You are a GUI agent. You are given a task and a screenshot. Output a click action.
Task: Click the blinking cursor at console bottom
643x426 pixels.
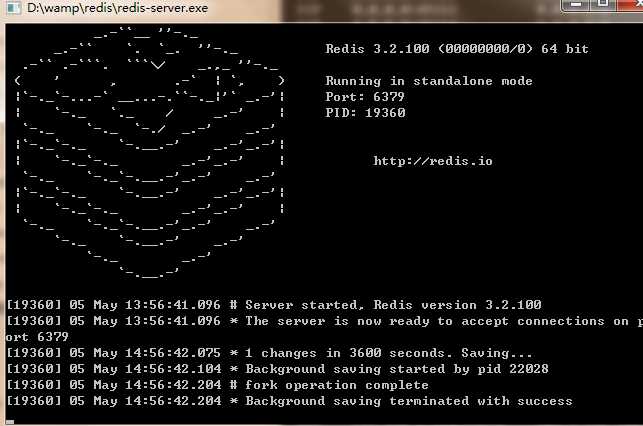pos(10,421)
